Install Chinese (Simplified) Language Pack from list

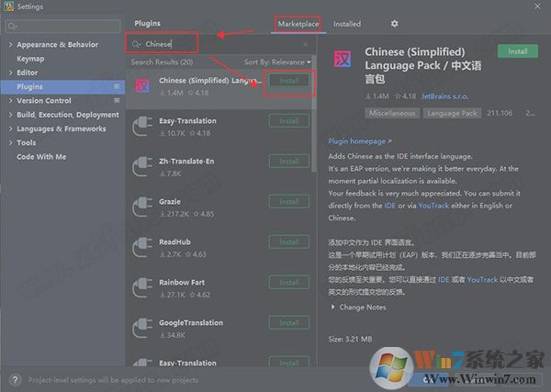(x=289, y=81)
